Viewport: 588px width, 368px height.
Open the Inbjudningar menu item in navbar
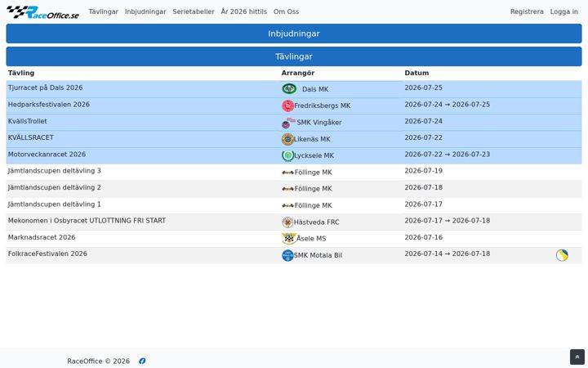145,11
